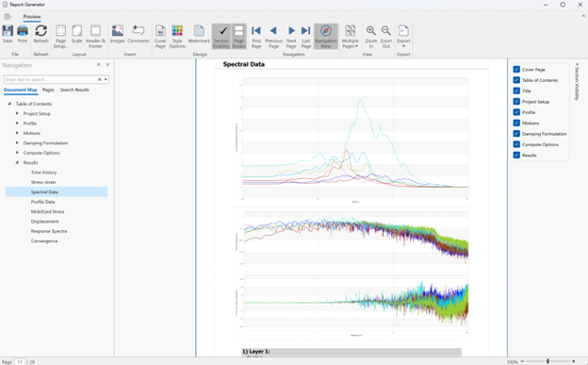This screenshot has width=588, height=365.
Task: Collapse the Results tree node
Action: point(17,162)
